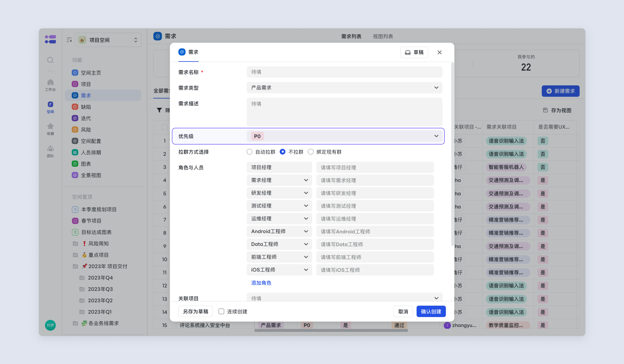
Task: Select 自动拉群 radio option
Action: [x=249, y=152]
